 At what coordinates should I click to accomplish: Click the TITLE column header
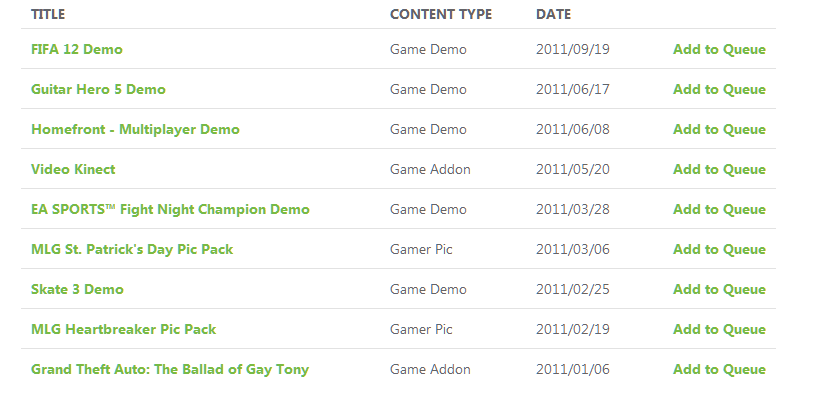[48, 14]
